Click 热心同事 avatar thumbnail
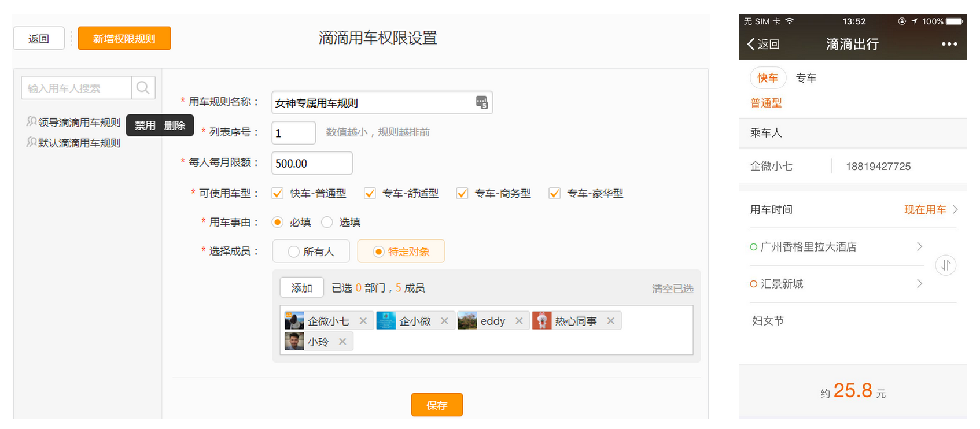 pyautogui.click(x=542, y=321)
